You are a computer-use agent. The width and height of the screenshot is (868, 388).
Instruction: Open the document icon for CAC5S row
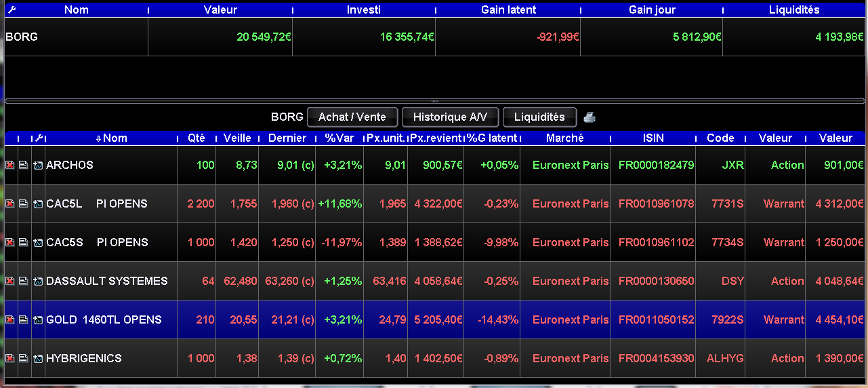24,242
